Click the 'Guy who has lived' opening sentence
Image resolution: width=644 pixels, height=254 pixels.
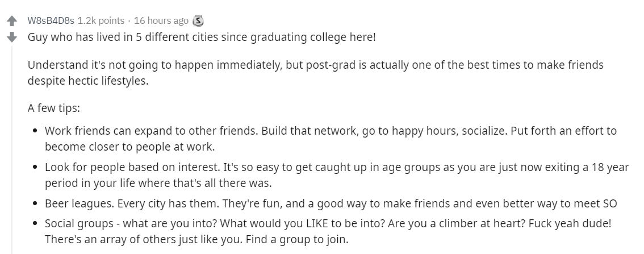pos(202,38)
